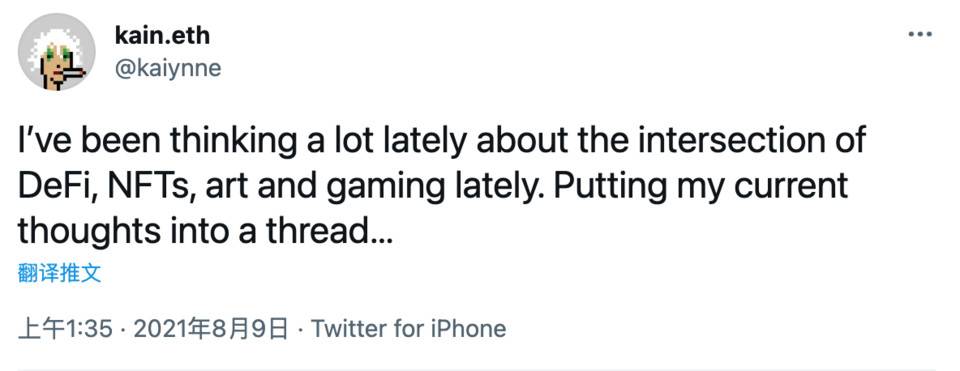The height and width of the screenshot is (371, 960).
Task: Visit the @kaiynne handle profile
Action: (x=168, y=68)
